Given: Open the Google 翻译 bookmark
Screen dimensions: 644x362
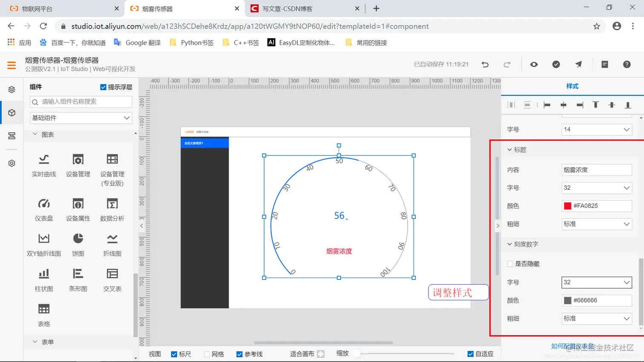Looking at the screenshot, I should point(137,43).
